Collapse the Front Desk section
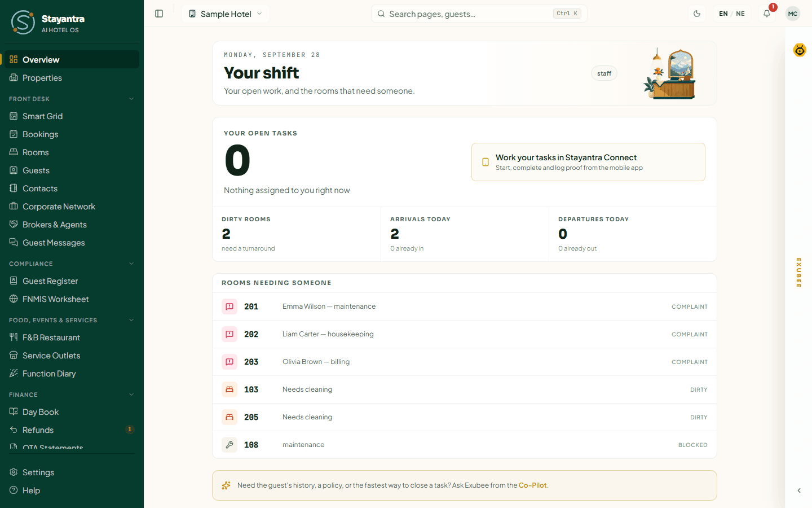812x508 pixels. coord(131,99)
